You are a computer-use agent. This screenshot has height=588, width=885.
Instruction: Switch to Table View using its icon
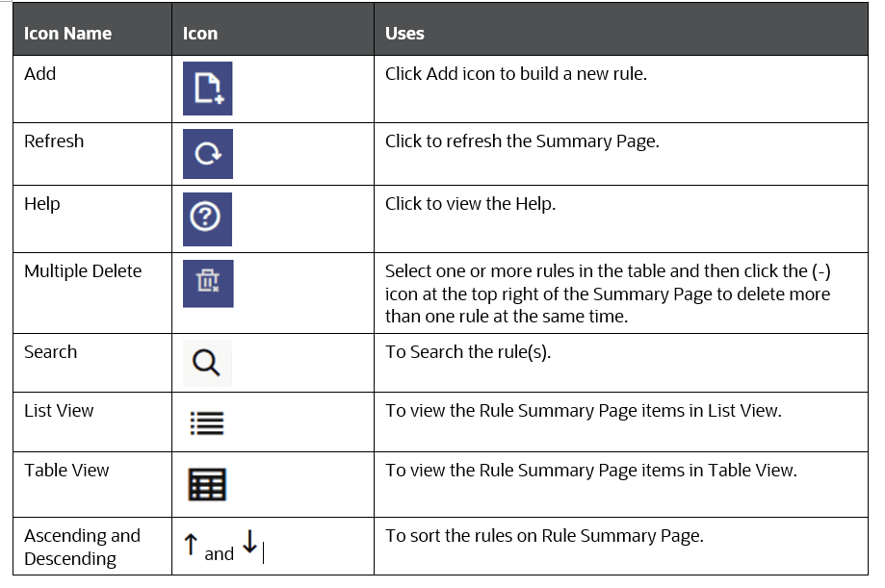click(205, 483)
